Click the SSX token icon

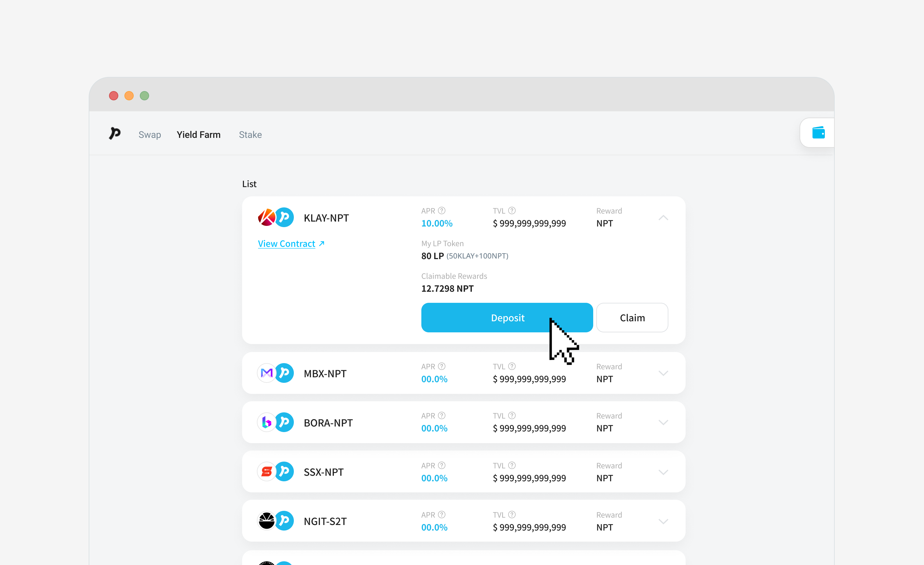coord(267,472)
